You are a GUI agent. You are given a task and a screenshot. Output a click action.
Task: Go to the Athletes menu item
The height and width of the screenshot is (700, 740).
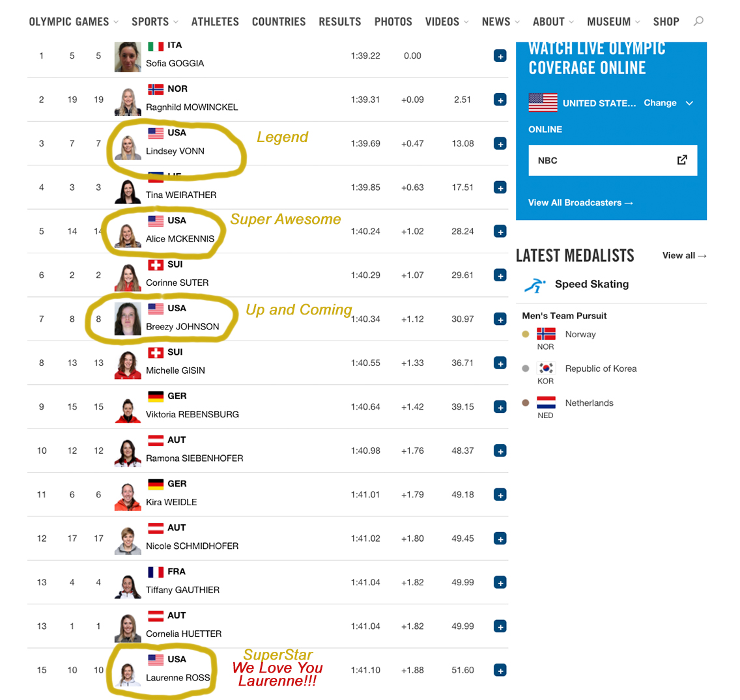[215, 21]
